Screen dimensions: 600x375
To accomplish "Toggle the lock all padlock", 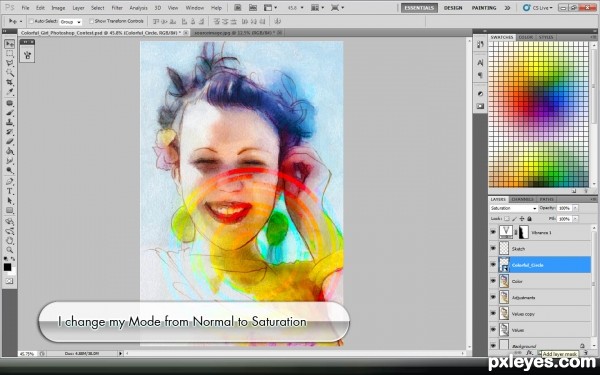I will [530, 219].
